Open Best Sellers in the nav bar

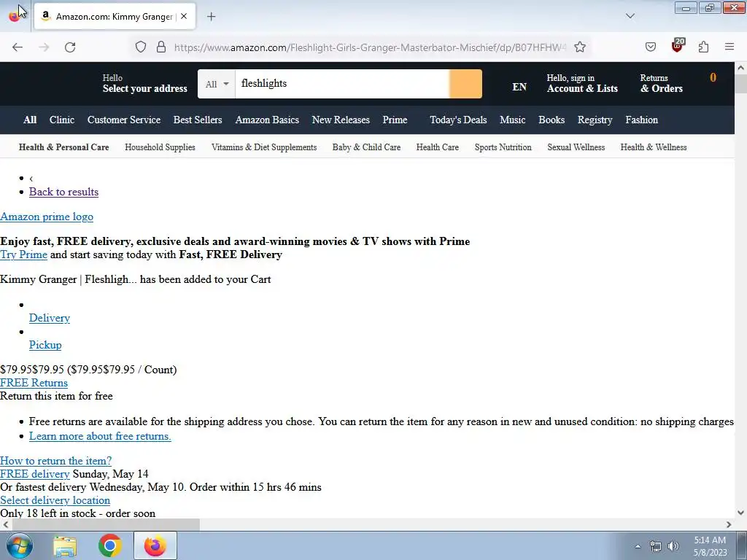[x=198, y=120]
